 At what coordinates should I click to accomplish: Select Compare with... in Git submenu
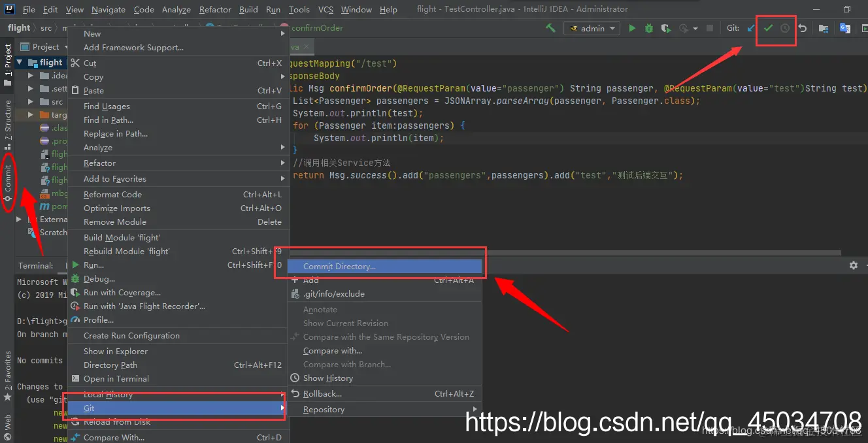[385, 350]
